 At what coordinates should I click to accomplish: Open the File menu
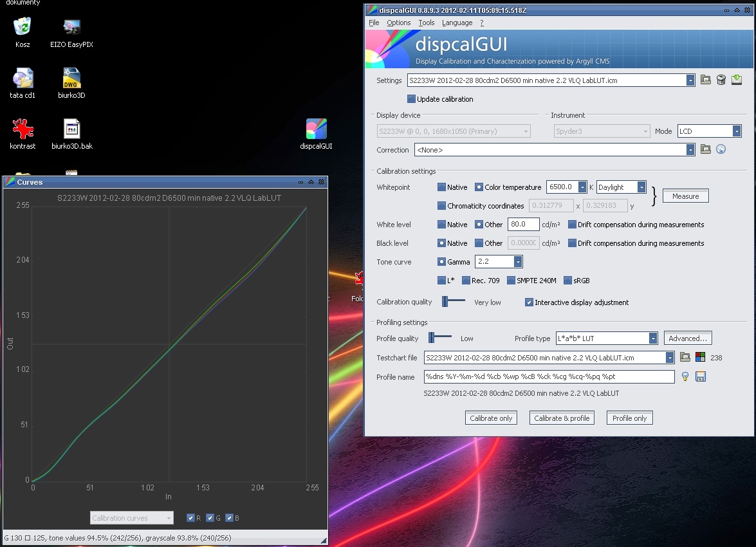(374, 23)
